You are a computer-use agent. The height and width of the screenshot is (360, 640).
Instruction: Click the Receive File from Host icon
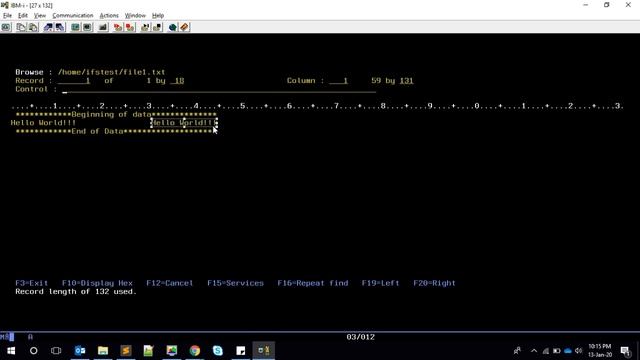coord(60,27)
